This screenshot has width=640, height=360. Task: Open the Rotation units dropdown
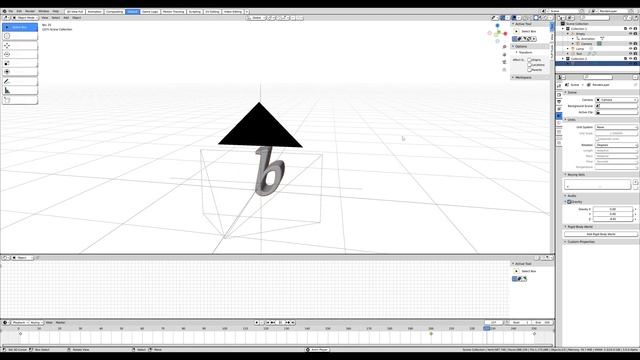(616, 145)
